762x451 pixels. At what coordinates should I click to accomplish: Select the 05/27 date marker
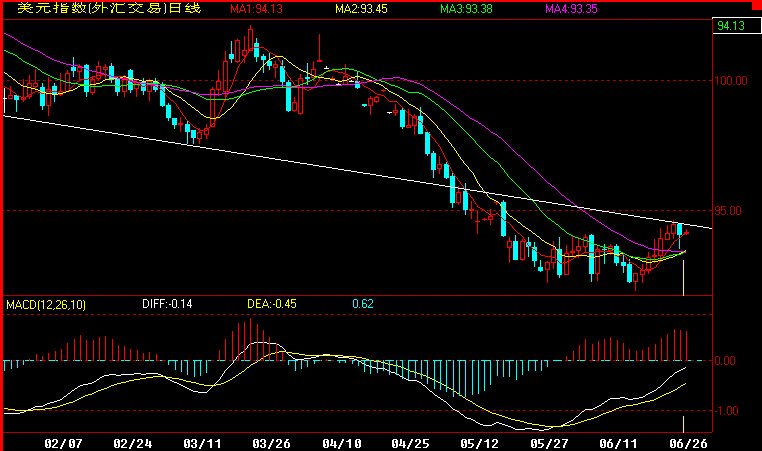click(x=549, y=441)
